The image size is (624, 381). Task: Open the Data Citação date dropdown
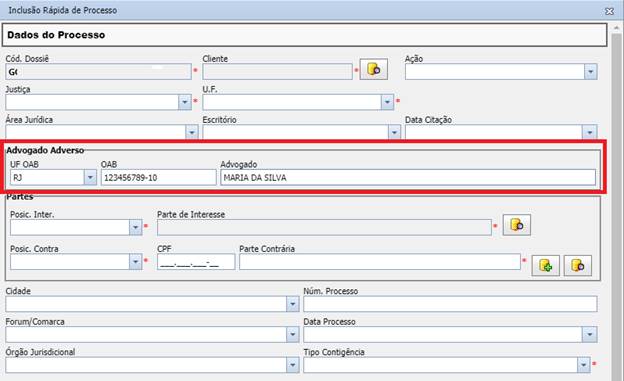click(590, 132)
